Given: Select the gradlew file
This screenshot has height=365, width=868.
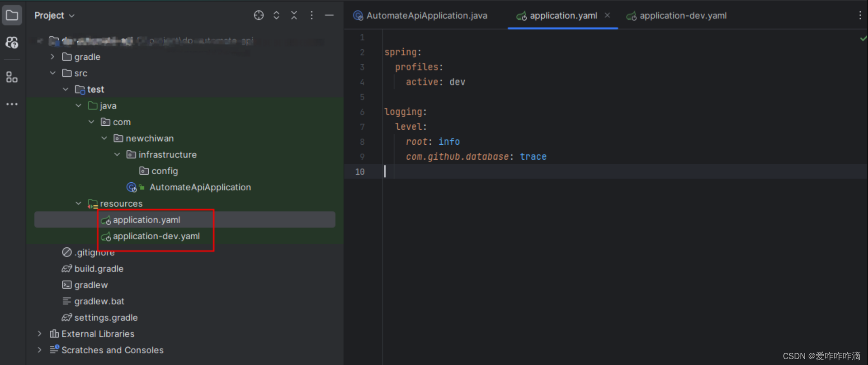Looking at the screenshot, I should (85, 285).
